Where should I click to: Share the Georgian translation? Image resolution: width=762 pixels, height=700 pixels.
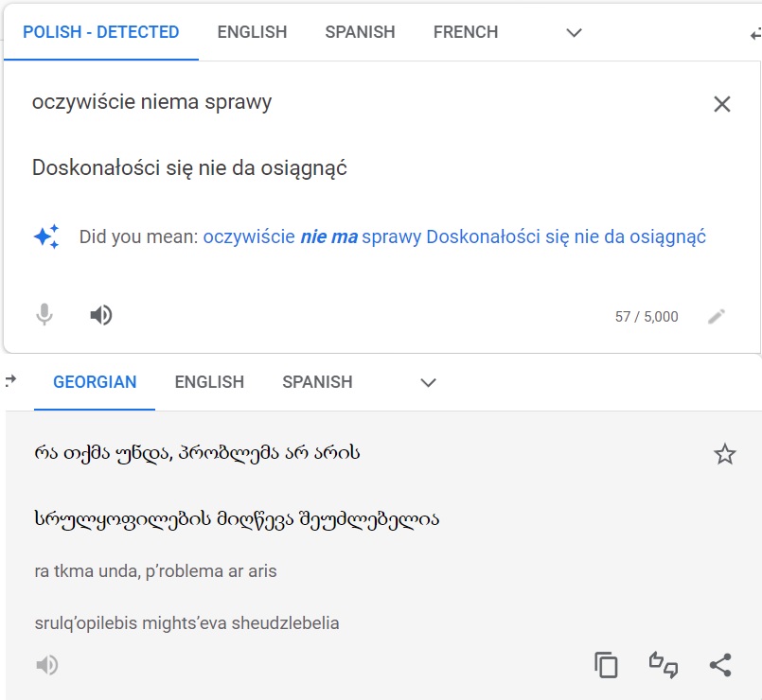[722, 664]
